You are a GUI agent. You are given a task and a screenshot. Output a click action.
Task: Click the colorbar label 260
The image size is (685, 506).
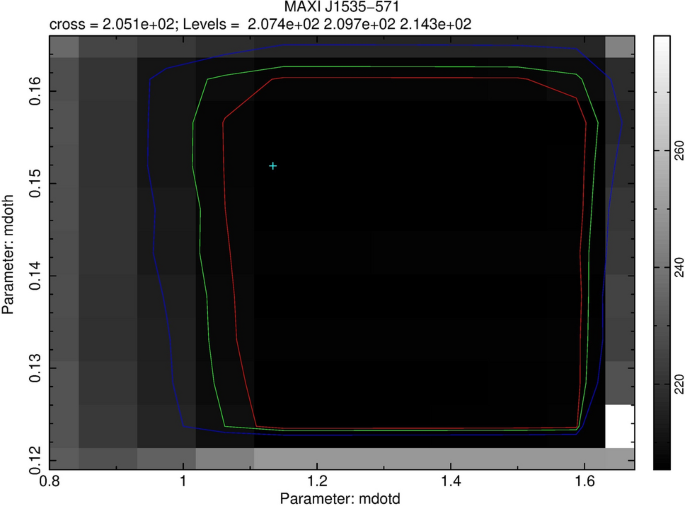click(x=678, y=150)
